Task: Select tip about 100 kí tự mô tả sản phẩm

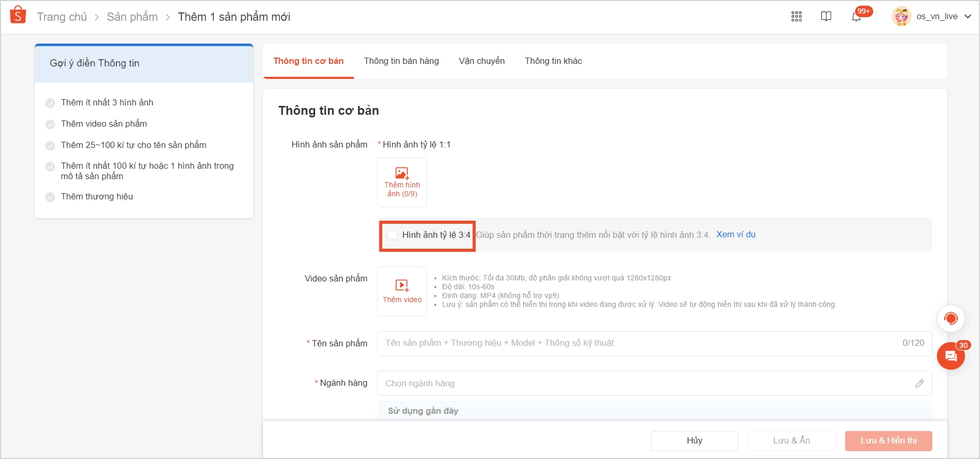Action: tap(147, 171)
